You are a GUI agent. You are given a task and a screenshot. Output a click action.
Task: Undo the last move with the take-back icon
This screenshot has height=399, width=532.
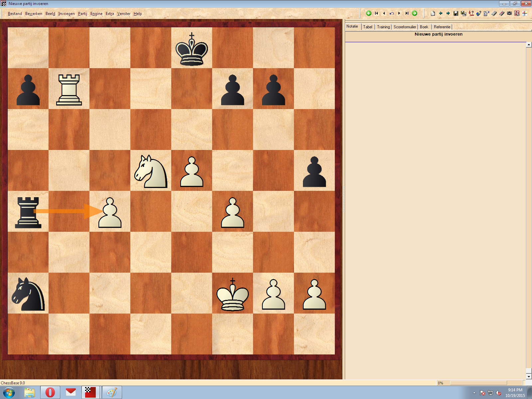392,13
